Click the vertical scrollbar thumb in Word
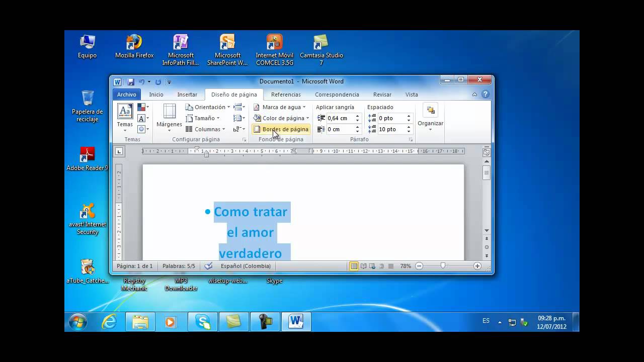This screenshot has width=644, height=362. [x=487, y=173]
